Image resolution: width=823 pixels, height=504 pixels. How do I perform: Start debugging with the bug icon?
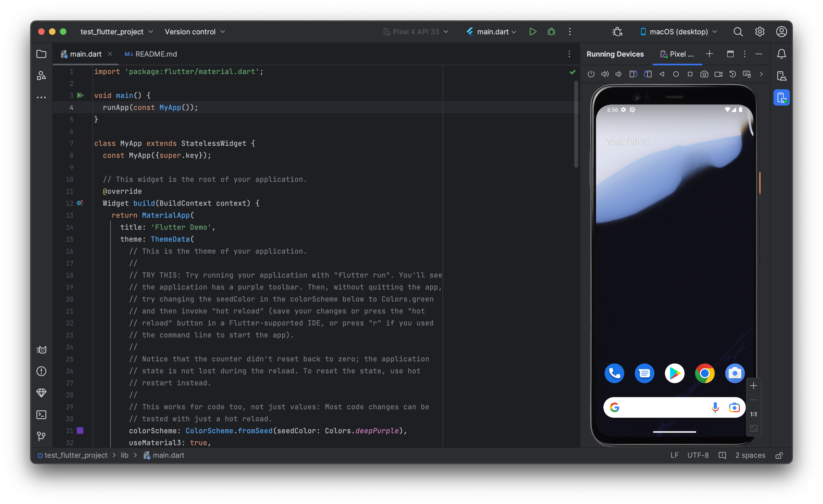[x=551, y=32]
